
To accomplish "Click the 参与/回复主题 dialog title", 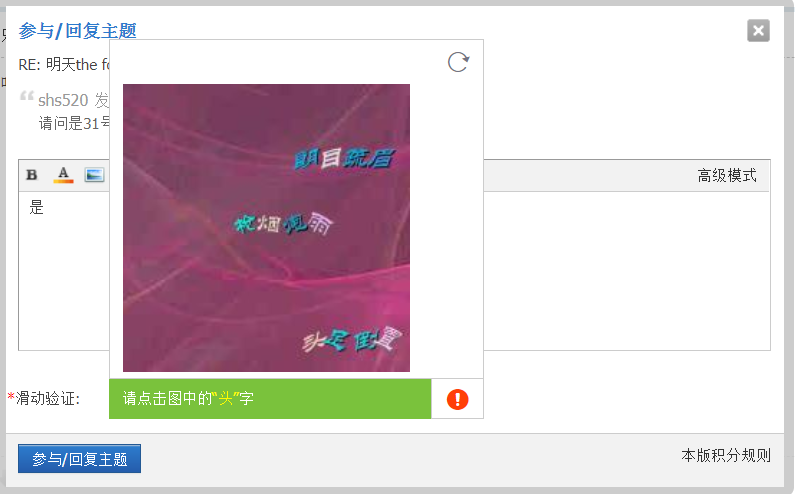I will tap(78, 31).
